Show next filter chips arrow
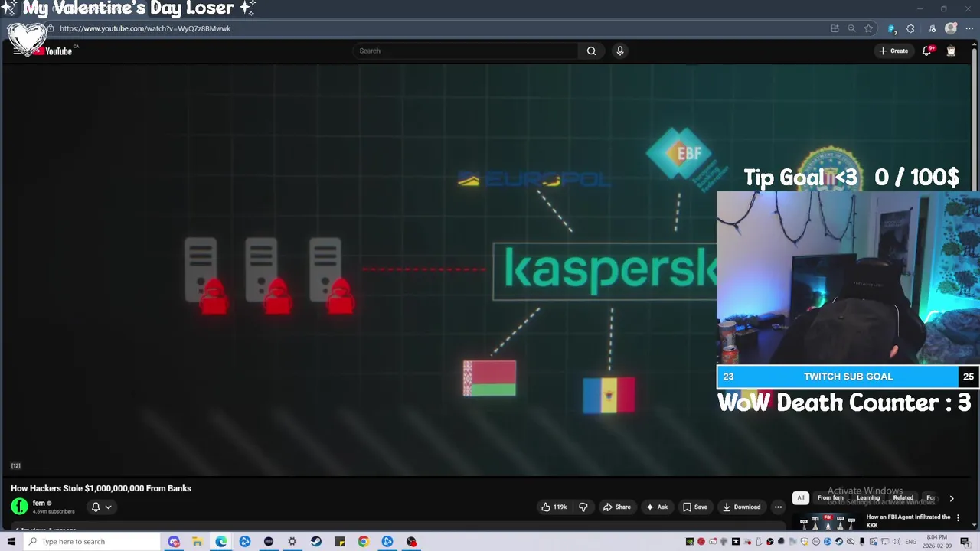980x551 pixels. coord(952,498)
